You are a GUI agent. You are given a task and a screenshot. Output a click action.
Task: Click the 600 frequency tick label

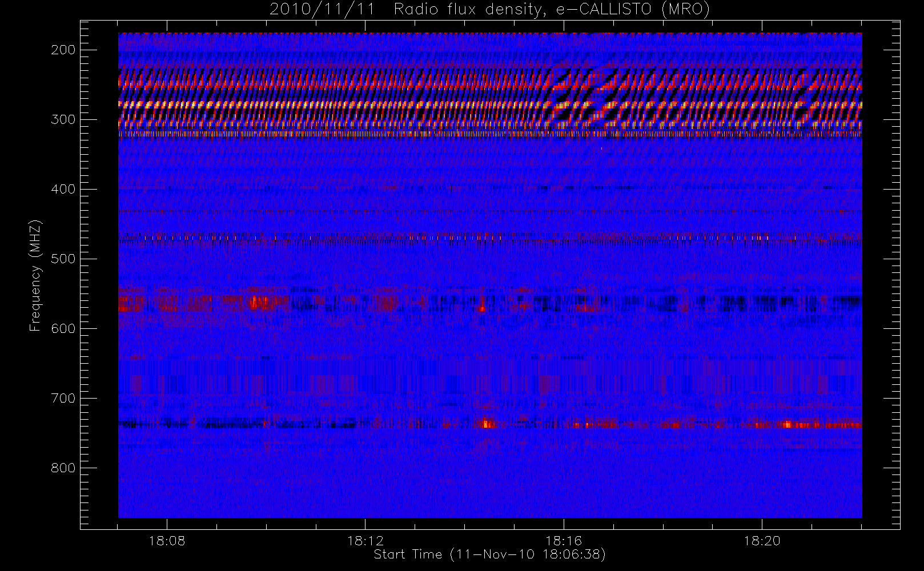[63, 328]
